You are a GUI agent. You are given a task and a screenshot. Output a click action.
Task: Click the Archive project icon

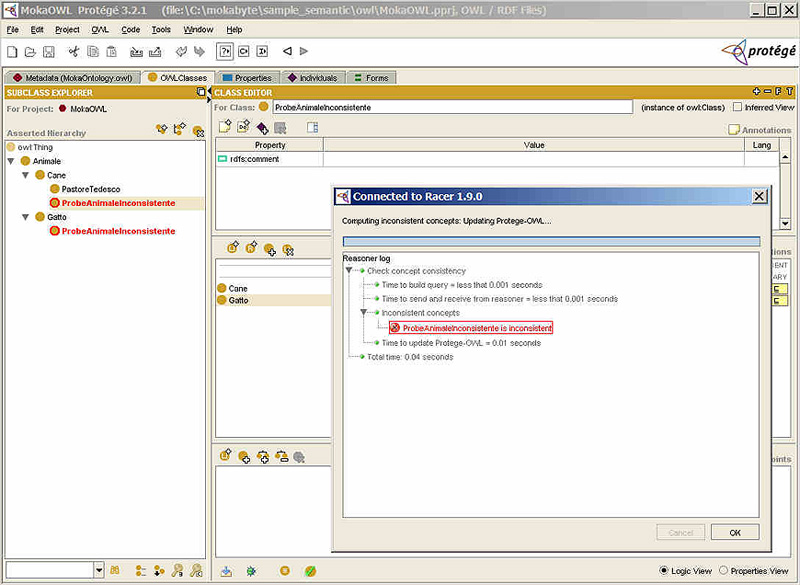pos(136,52)
